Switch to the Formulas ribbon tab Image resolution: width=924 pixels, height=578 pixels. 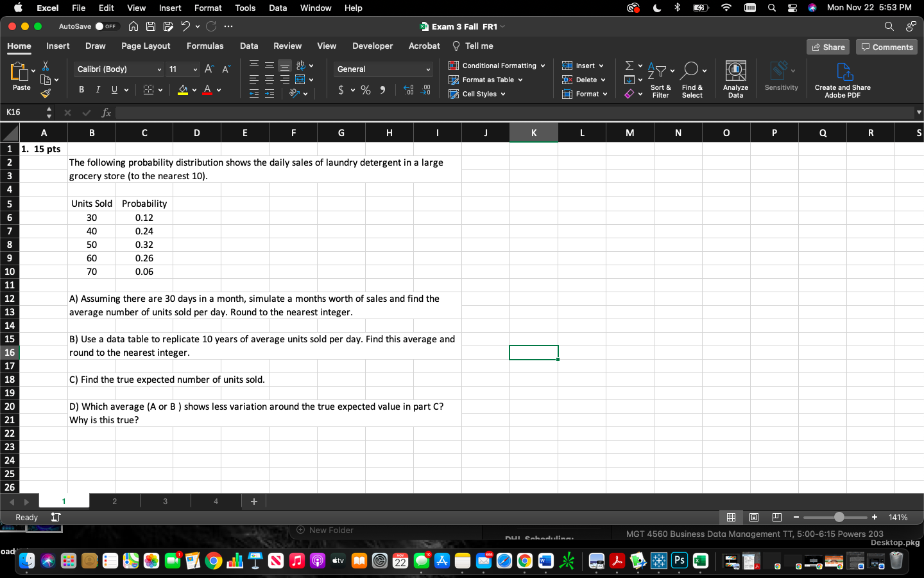tap(205, 46)
